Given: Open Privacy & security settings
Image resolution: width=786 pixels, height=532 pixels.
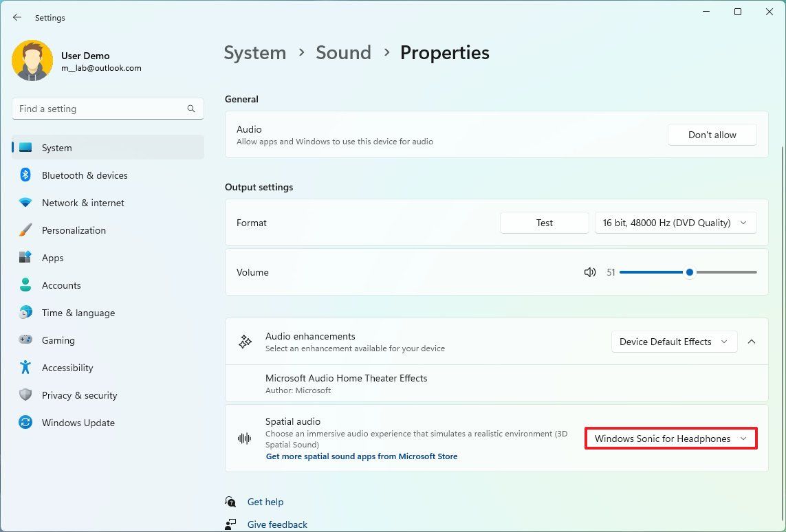Looking at the screenshot, I should [x=79, y=395].
